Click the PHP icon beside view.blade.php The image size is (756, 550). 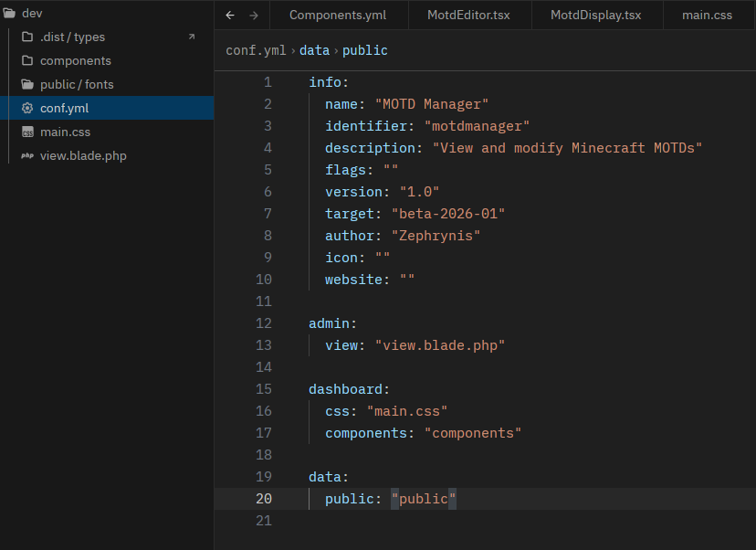pos(27,155)
